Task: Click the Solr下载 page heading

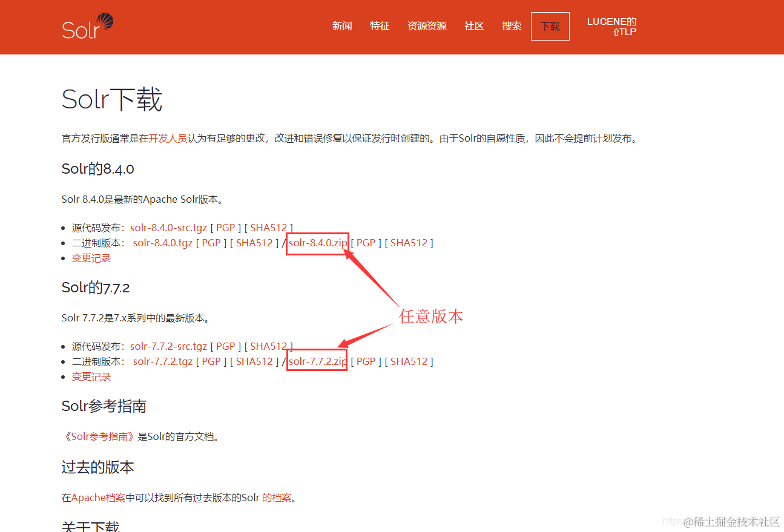Action: (112, 99)
